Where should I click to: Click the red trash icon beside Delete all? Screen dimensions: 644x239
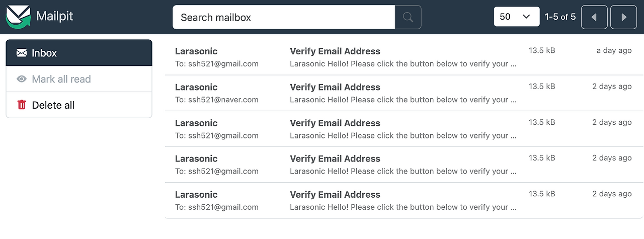coord(22,105)
